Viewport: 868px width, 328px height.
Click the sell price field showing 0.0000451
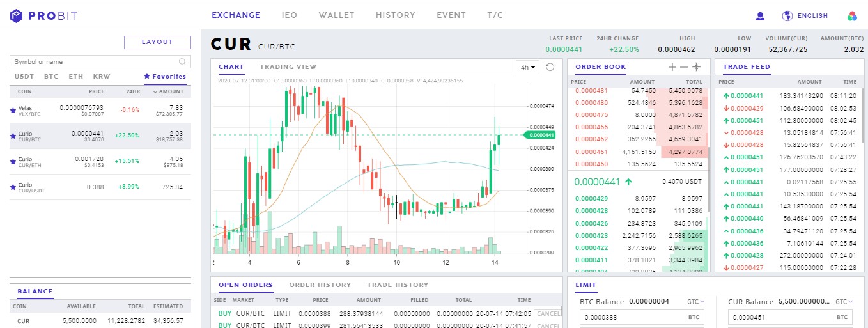tap(790, 317)
